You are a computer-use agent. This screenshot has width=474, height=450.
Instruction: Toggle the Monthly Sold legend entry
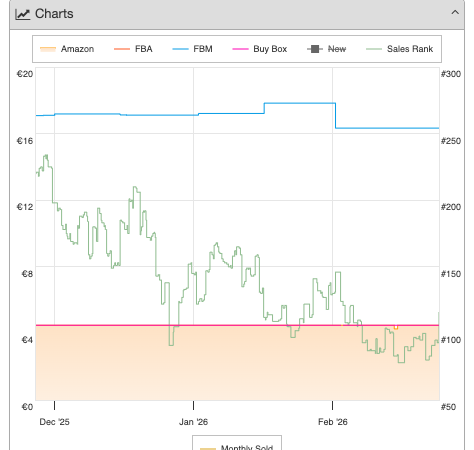click(x=237, y=447)
